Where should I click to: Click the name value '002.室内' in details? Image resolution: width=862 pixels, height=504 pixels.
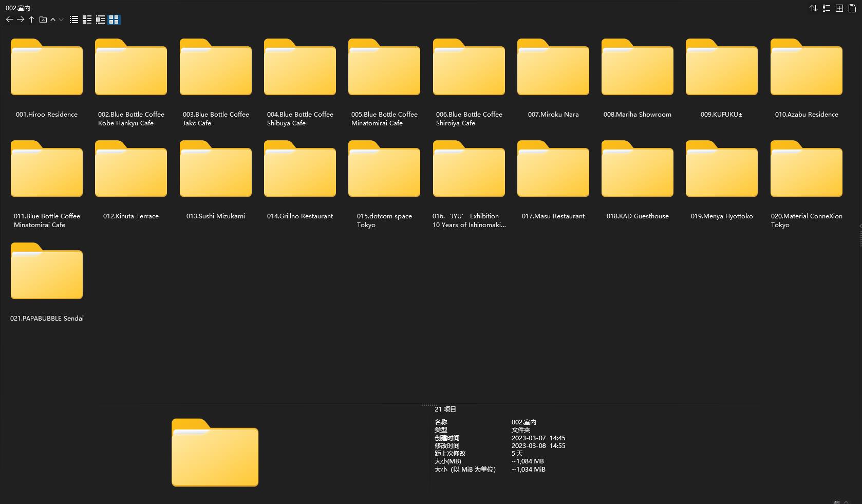click(x=523, y=422)
